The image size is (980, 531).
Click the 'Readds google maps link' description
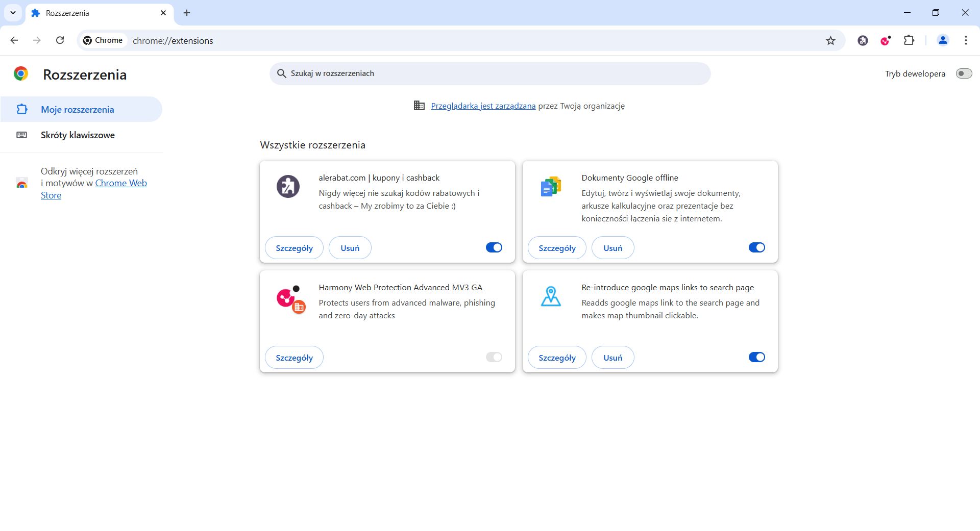pos(670,309)
